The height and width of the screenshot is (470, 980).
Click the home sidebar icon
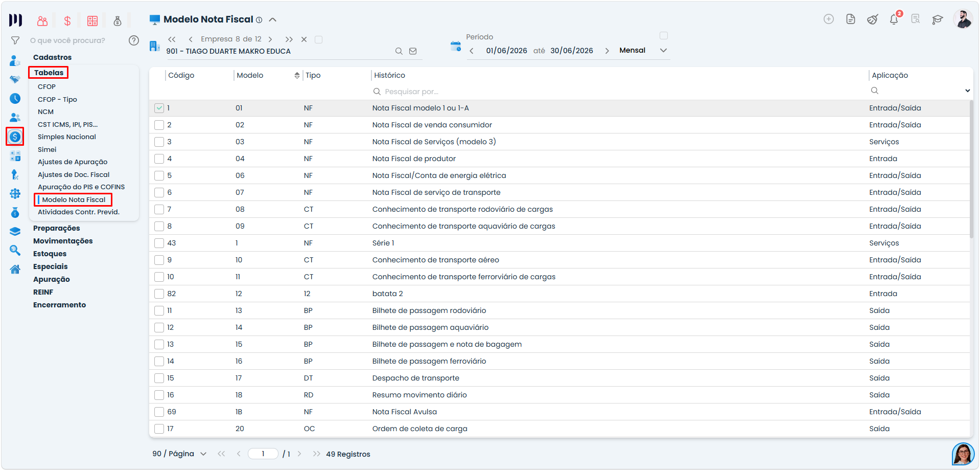click(15, 269)
